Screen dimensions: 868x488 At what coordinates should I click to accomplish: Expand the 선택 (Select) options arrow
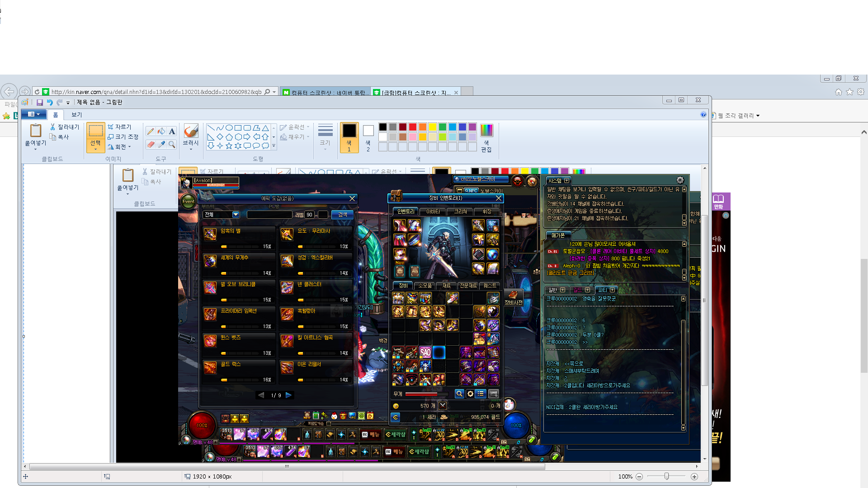(x=95, y=149)
